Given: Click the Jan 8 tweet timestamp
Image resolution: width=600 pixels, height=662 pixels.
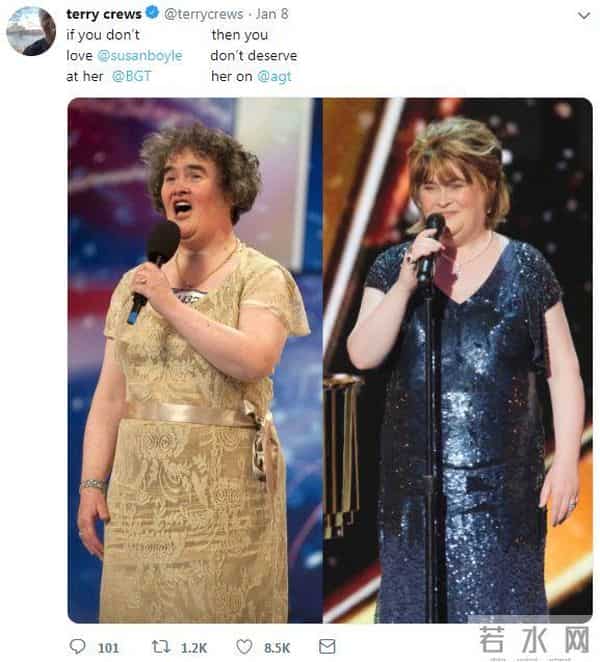Looking at the screenshot, I should 272,14.
